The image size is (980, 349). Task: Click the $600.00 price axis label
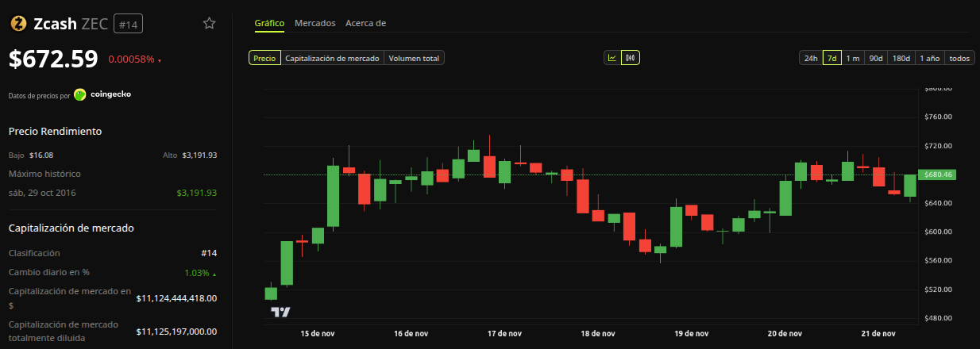click(x=937, y=232)
